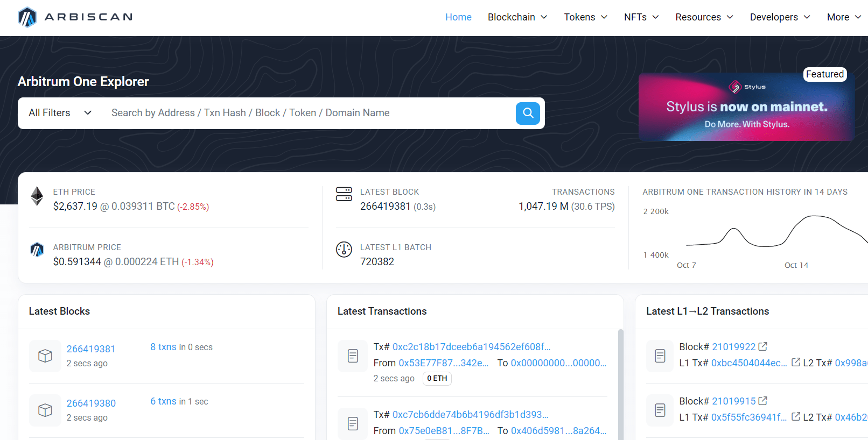This screenshot has width=868, height=440.
Task: View the 8 txns link
Action: [163, 347]
